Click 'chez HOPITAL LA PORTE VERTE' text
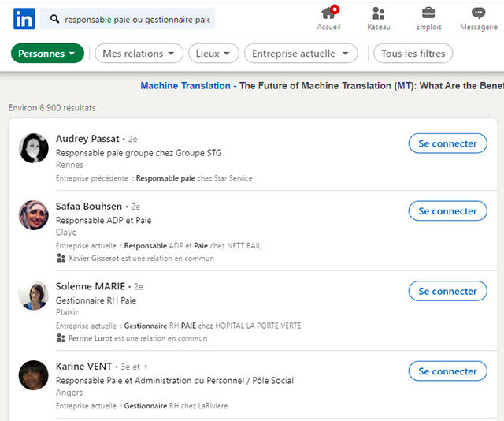Screen dimensions: 504x421 (x=250, y=326)
